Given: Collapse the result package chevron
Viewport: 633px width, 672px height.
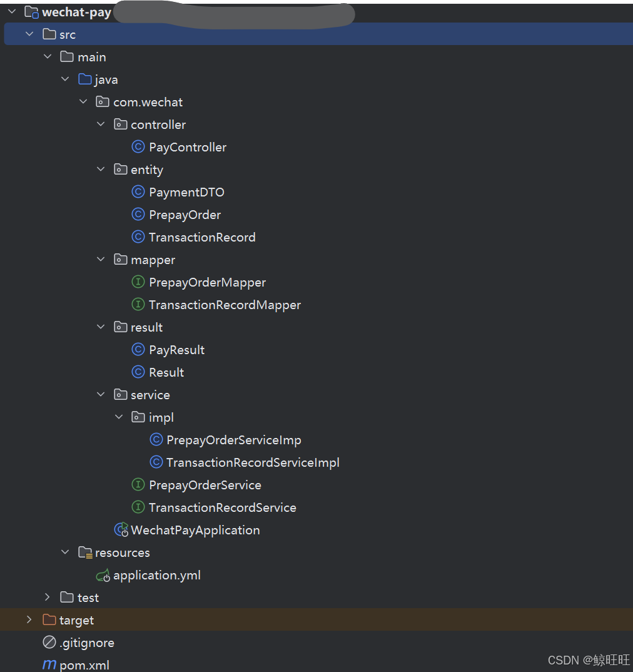Looking at the screenshot, I should tap(101, 327).
